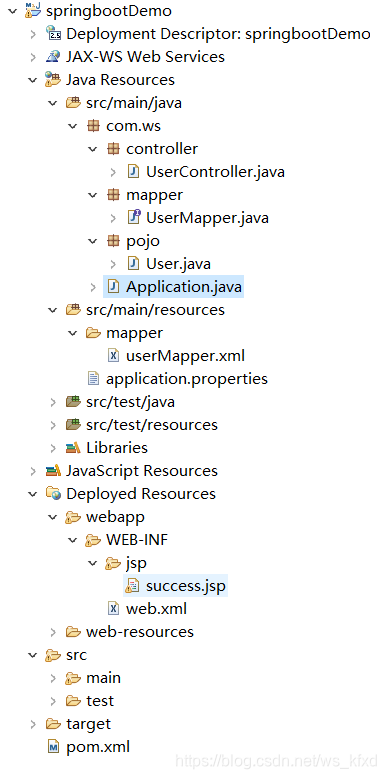Screen dimensions: 386x779
Task: Click the Deployed Resources icon
Action: (53, 493)
